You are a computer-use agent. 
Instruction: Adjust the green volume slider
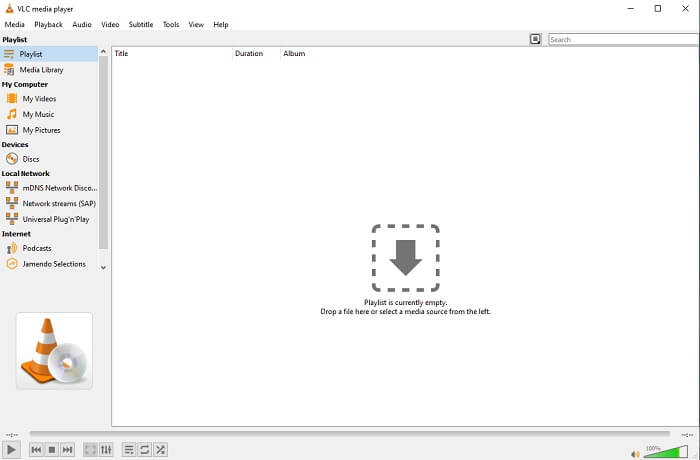(666, 451)
